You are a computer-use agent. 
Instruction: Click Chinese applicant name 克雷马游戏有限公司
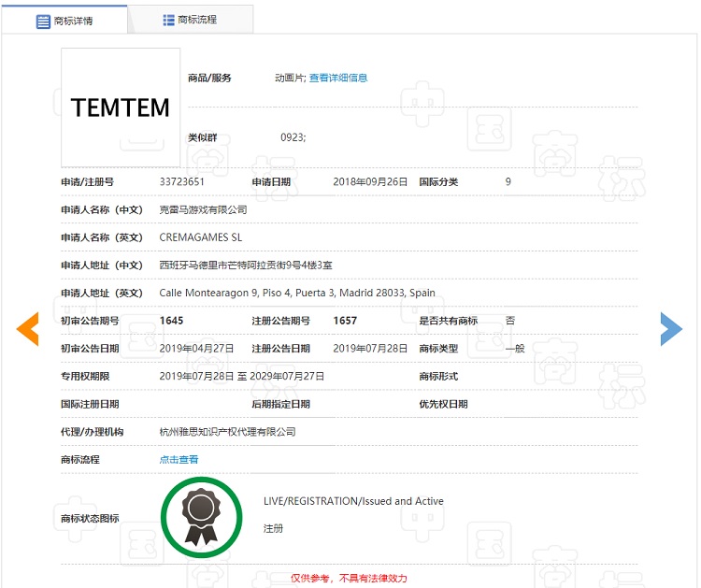(x=204, y=210)
